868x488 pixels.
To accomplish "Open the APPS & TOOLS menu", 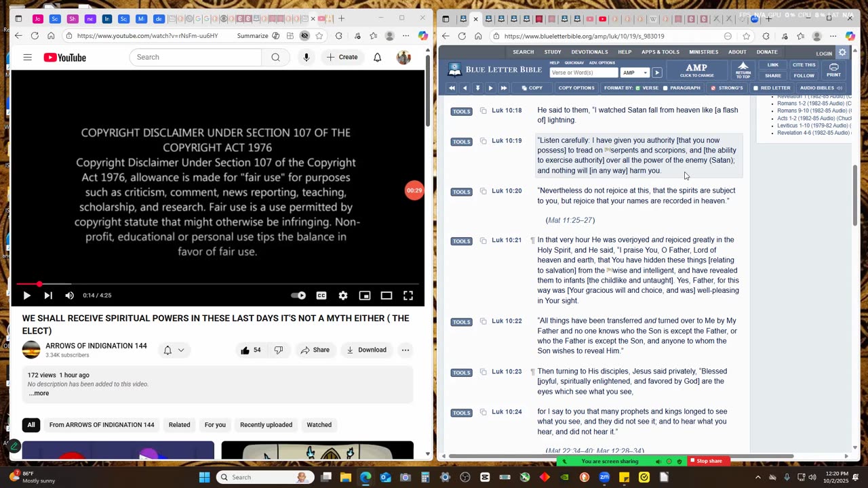I will [x=660, y=52].
